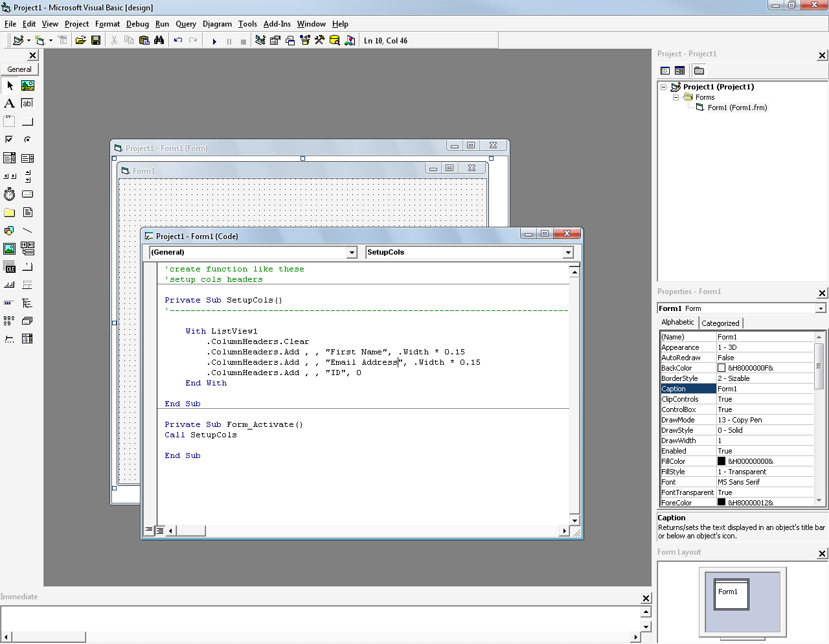Switch code window to Procedure View
829x644 pixels.
click(150, 531)
